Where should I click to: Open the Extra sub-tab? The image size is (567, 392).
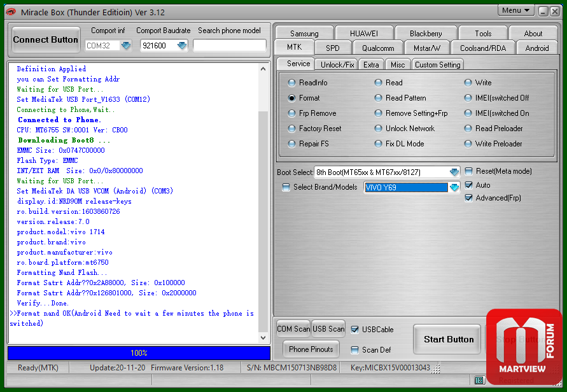click(371, 65)
